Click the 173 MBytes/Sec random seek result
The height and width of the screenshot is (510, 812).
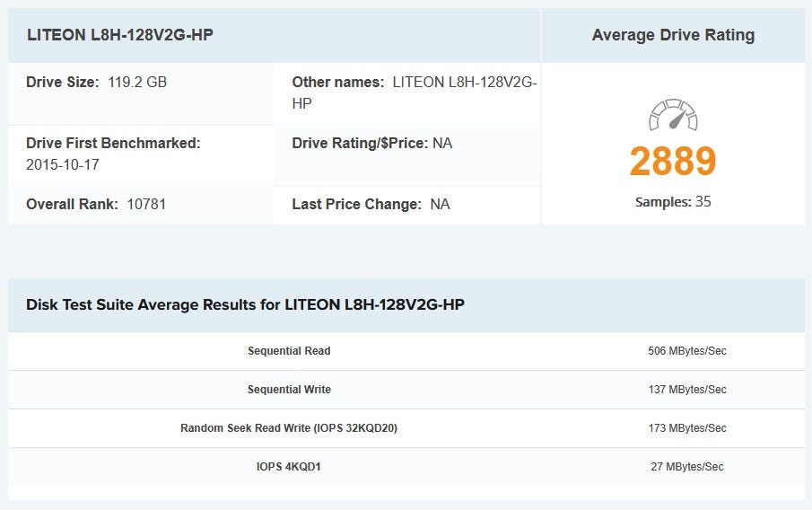686,428
